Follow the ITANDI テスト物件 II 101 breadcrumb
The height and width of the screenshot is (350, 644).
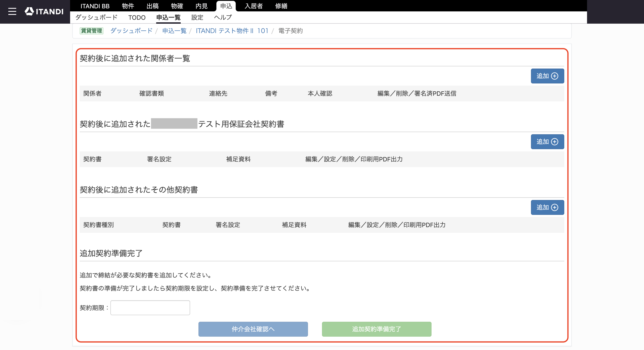(232, 31)
